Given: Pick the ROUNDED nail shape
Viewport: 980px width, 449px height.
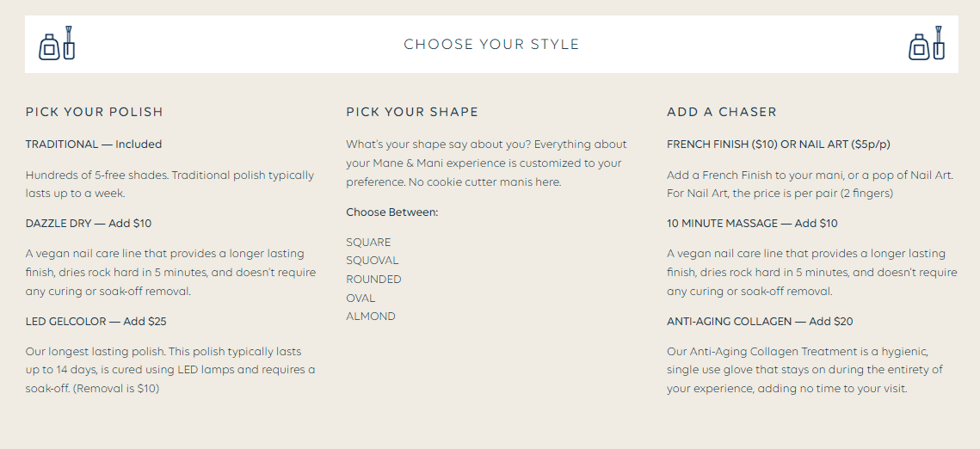Looking at the screenshot, I should click(x=373, y=280).
